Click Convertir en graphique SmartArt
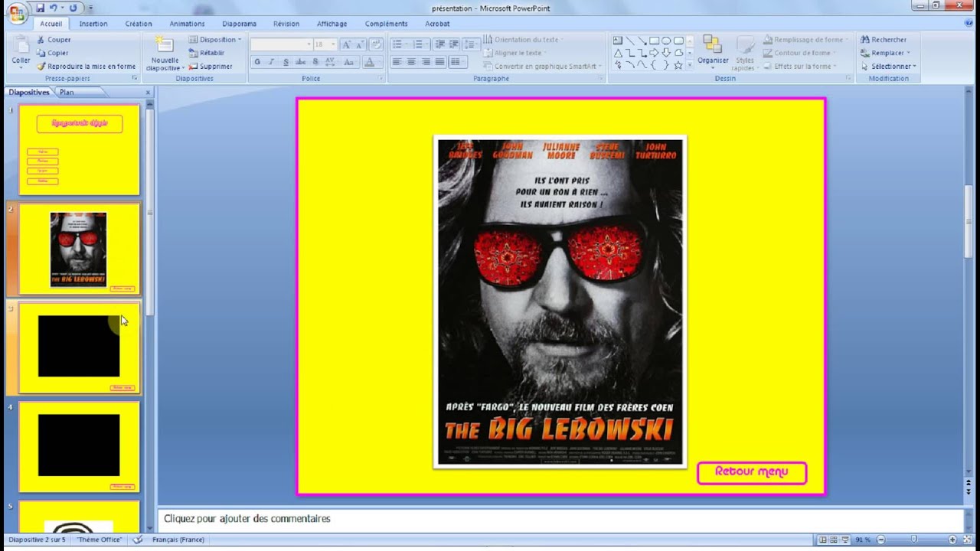 (x=544, y=67)
